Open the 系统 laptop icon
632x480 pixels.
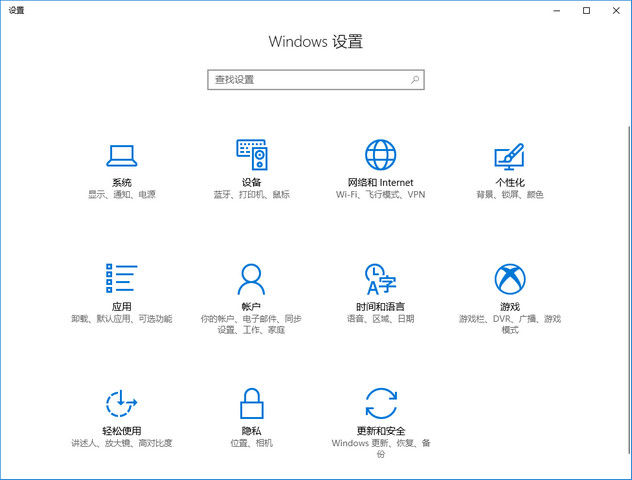coord(122,156)
